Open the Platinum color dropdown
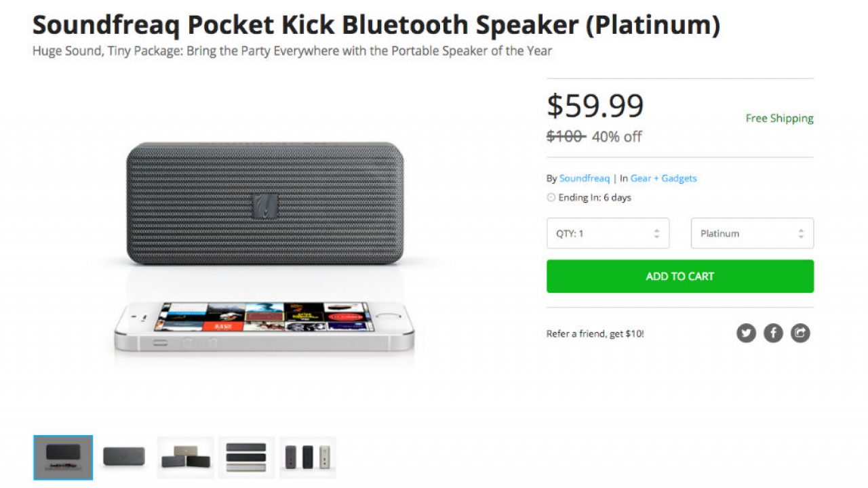 coord(752,233)
